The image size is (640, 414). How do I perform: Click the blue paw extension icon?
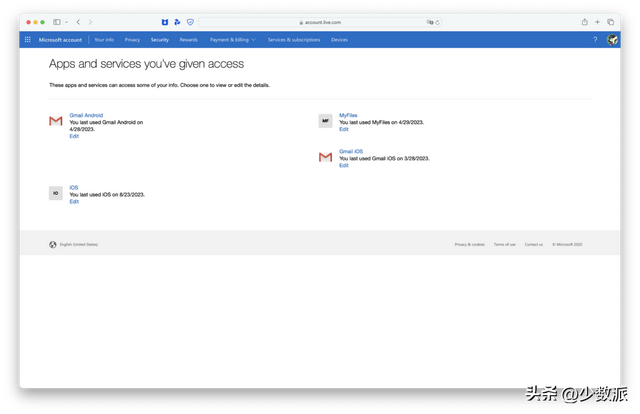click(x=177, y=22)
